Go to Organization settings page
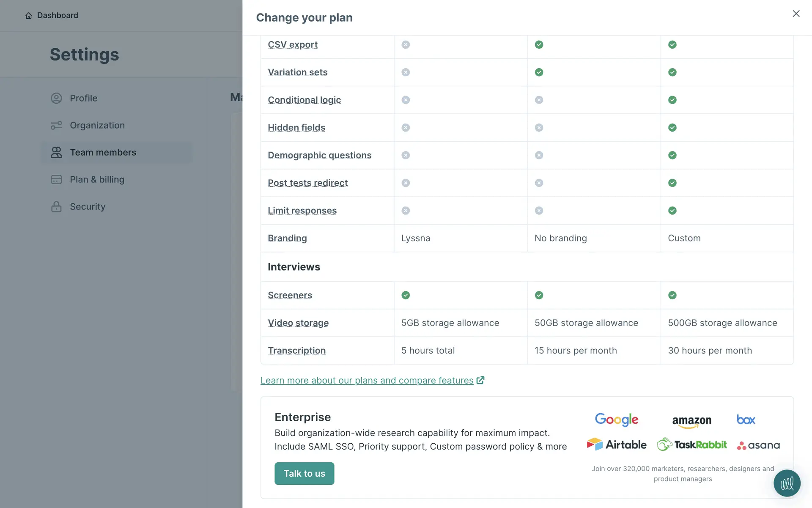 point(97,125)
